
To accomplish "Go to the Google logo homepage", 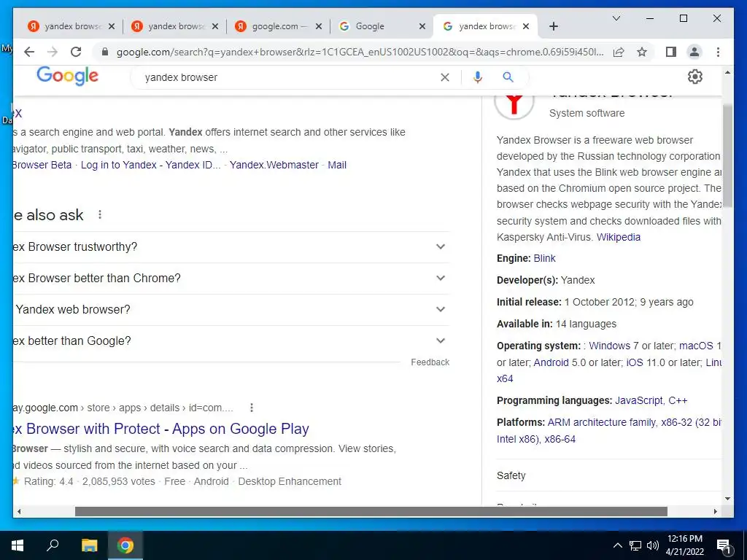I will pos(67,76).
